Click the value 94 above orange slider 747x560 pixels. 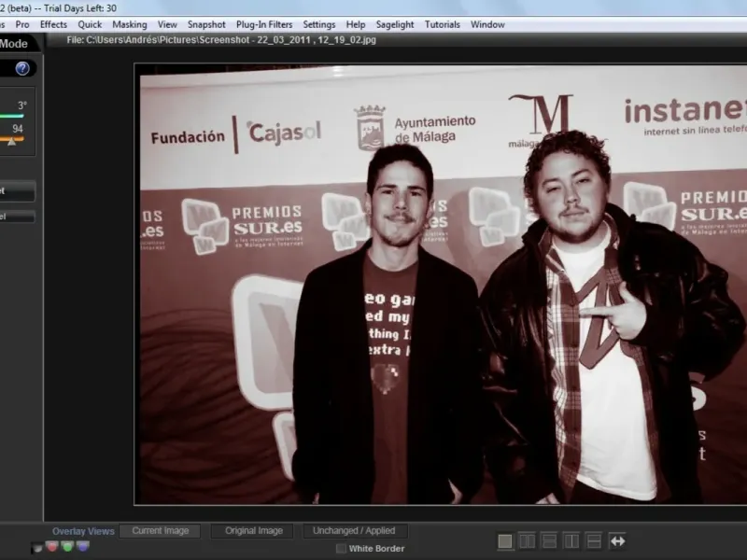point(18,129)
